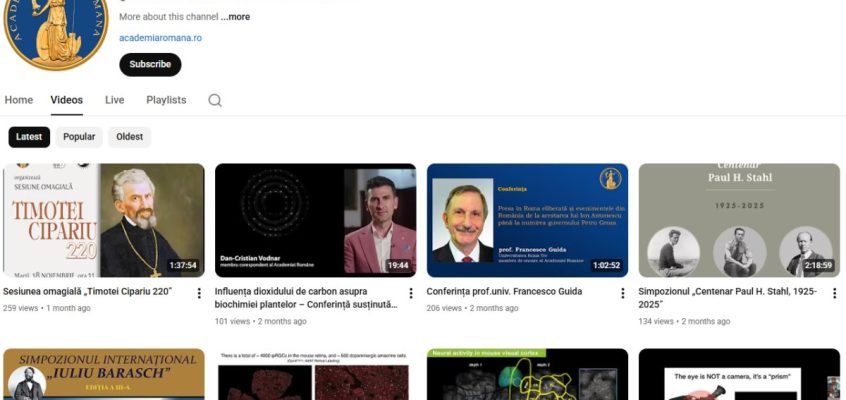Sort videos by Oldest
Viewport: 846px width, 400px height.
(129, 137)
